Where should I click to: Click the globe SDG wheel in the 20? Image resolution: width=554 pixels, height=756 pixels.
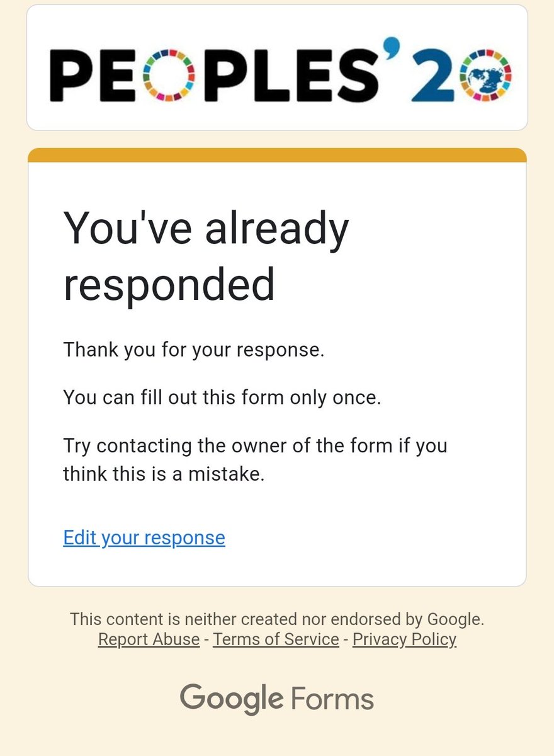[x=485, y=76]
